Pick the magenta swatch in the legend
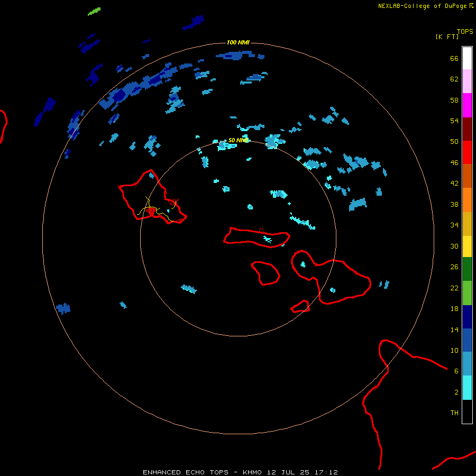Viewport: 476px width, 476px height. [x=467, y=105]
